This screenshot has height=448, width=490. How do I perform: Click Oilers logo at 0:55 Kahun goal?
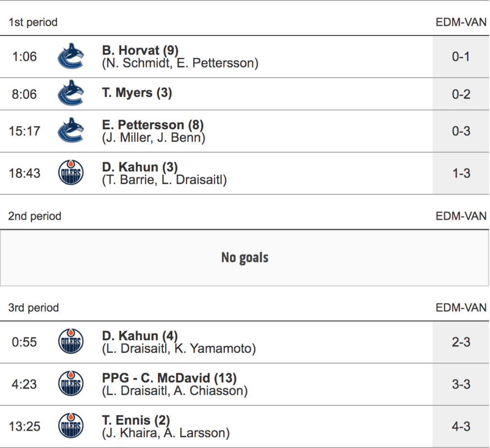click(70, 342)
